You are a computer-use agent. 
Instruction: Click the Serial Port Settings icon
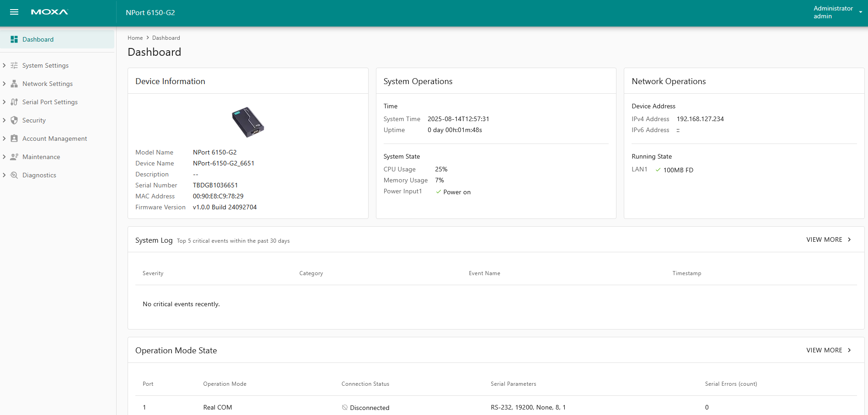[x=14, y=102]
